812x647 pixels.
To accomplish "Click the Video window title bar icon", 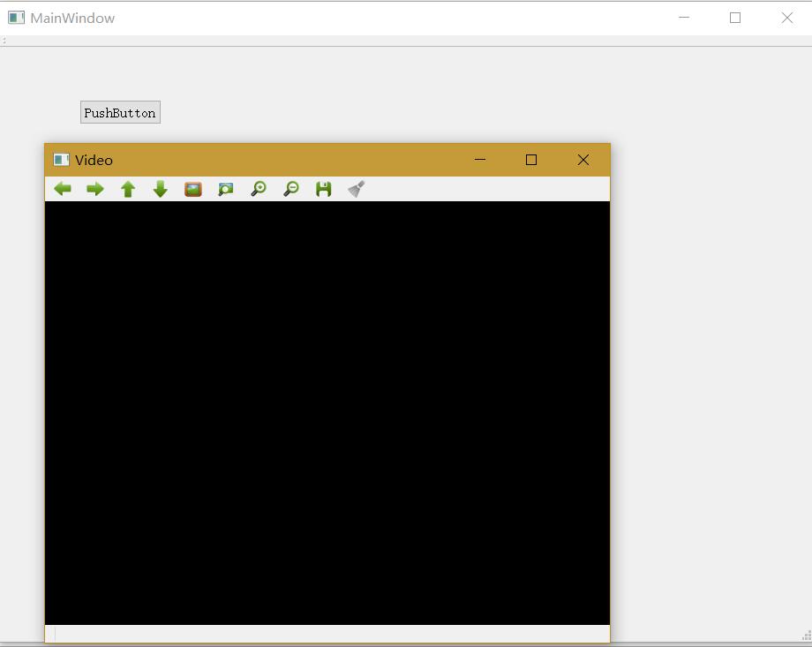I will coord(61,160).
